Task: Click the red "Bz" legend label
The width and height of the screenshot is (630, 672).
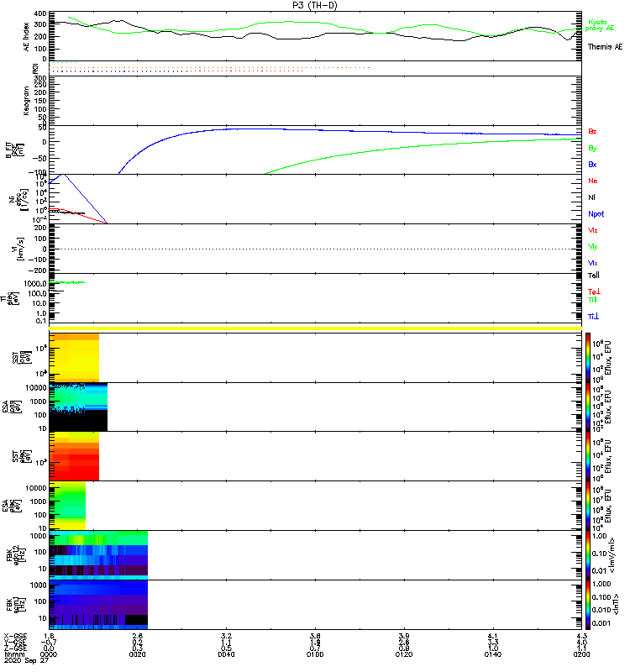Action: click(x=592, y=132)
